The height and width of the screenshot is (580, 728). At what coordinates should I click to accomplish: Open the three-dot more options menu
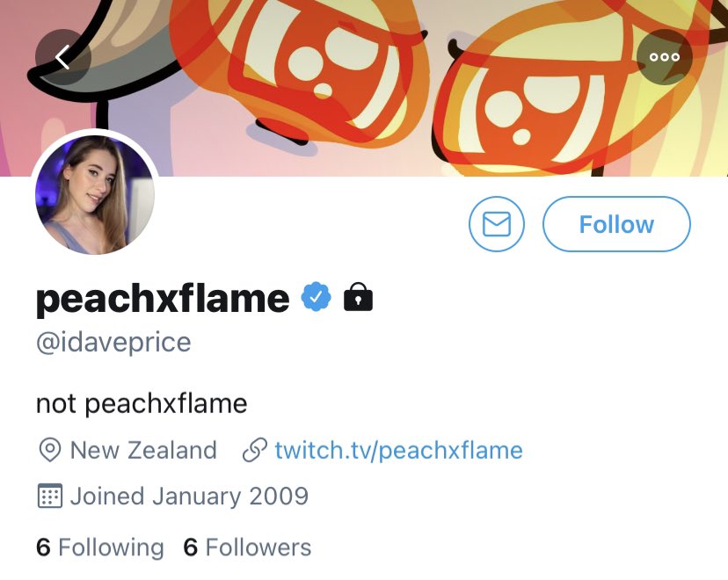(x=664, y=57)
